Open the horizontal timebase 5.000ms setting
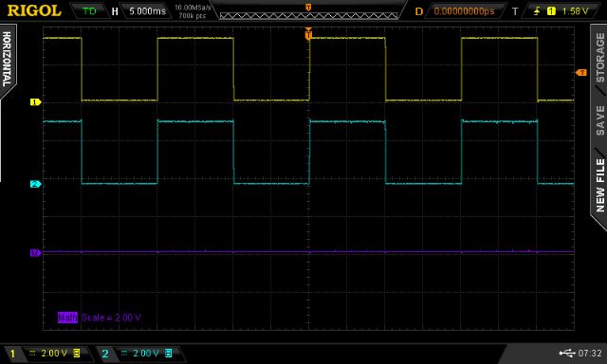Image resolution: width=607 pixels, height=364 pixels. [147, 11]
